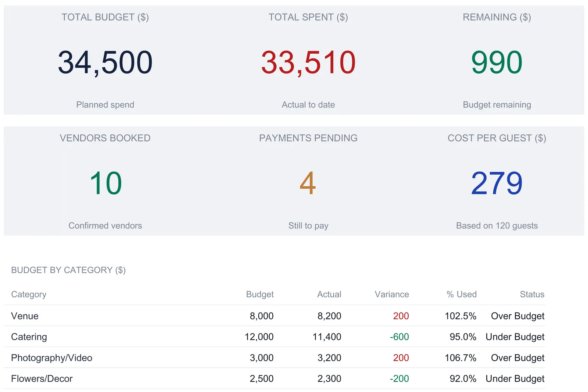Select the Venue row label
Screen dimensions: 588x392
point(25,316)
